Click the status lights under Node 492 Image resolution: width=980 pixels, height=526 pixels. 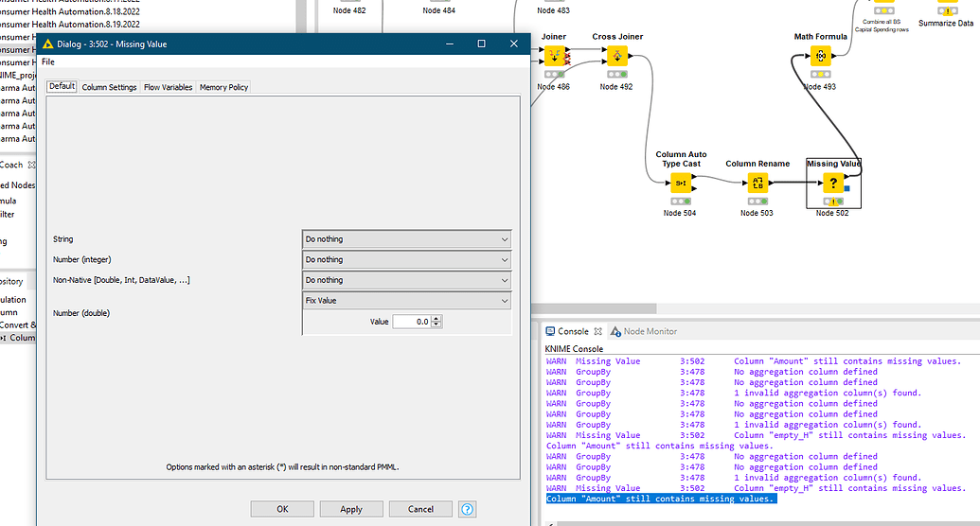click(616, 75)
